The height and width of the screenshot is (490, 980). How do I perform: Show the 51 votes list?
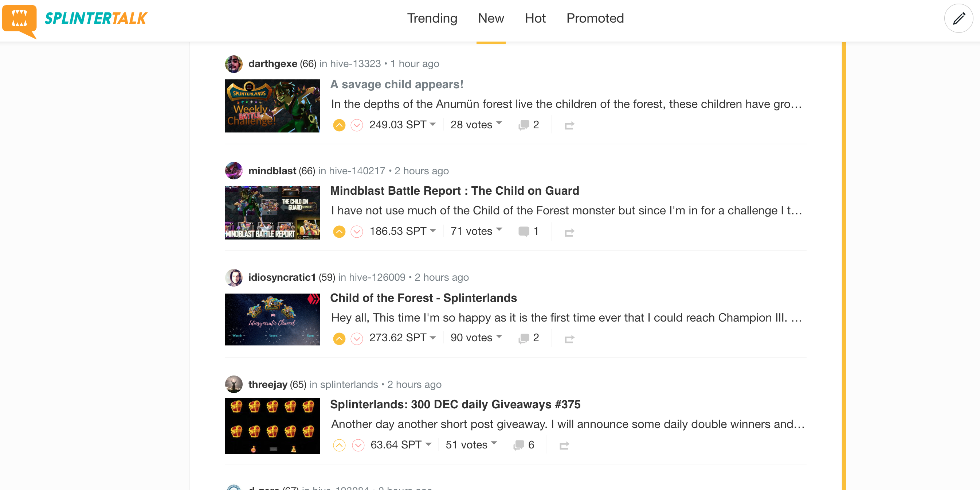pos(471,445)
